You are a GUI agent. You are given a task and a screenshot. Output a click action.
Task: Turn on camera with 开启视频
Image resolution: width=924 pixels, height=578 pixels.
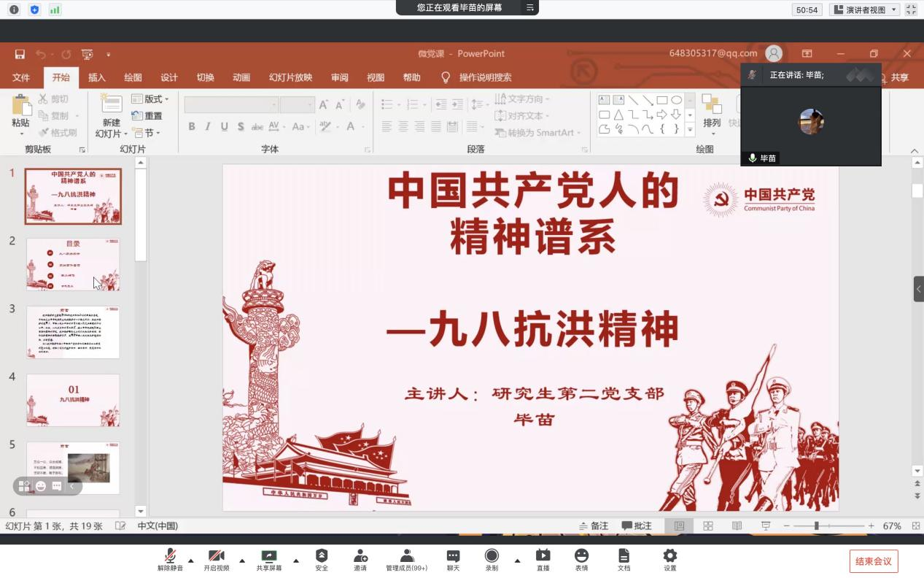[216, 558]
